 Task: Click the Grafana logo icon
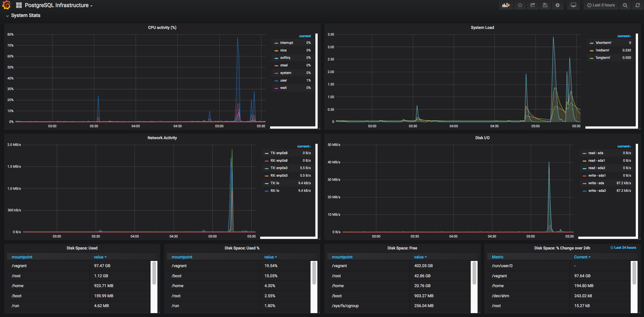click(6, 5)
